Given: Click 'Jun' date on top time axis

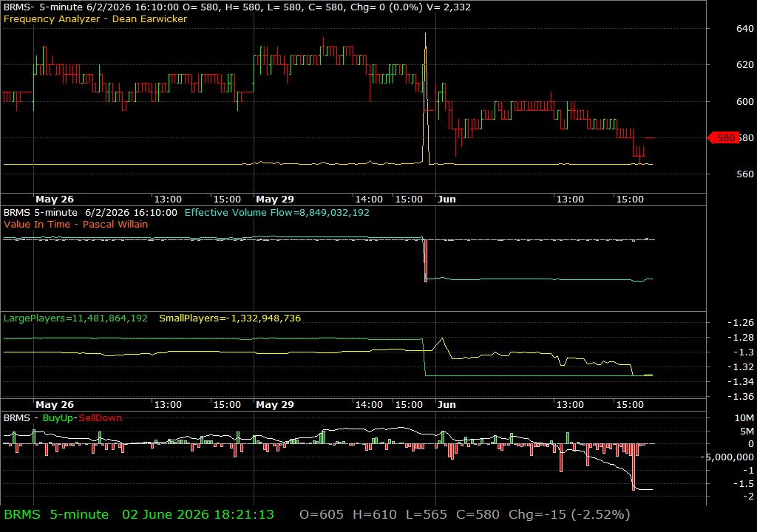Looking at the screenshot, I should point(447,199).
